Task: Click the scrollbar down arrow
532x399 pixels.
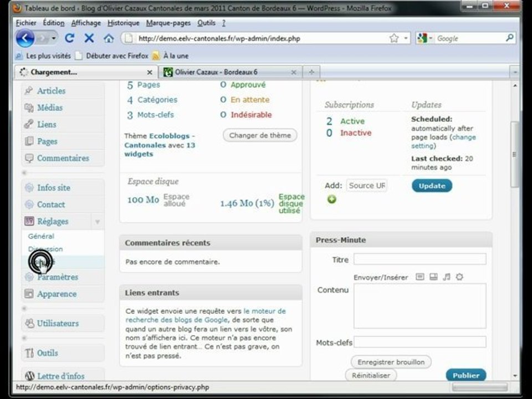Action: [515, 376]
